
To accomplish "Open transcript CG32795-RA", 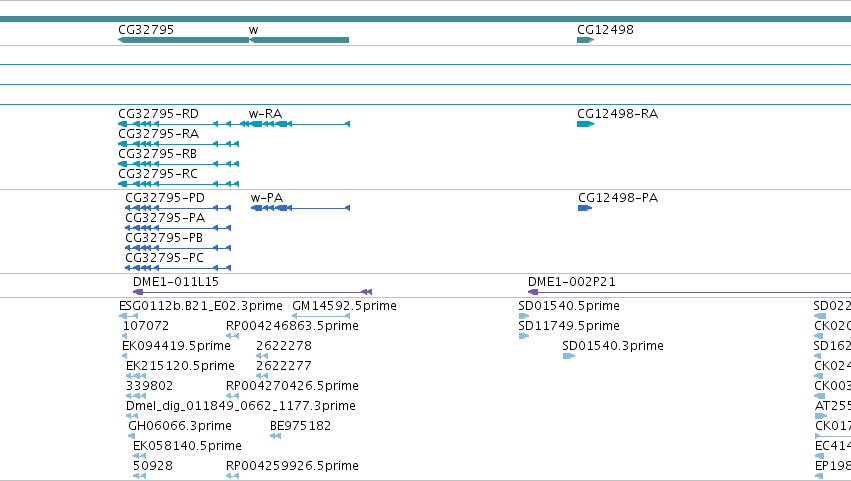I will coord(158,134).
